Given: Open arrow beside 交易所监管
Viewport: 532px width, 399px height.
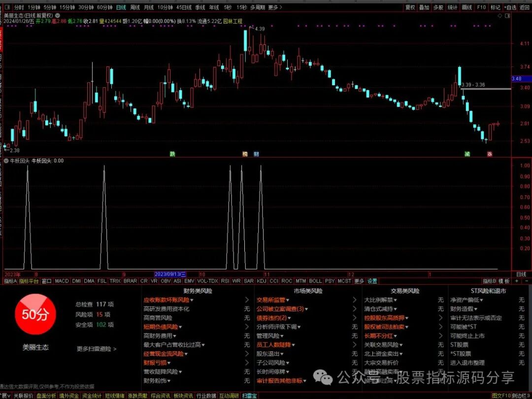Looking at the screenshot, I should coord(355,300).
